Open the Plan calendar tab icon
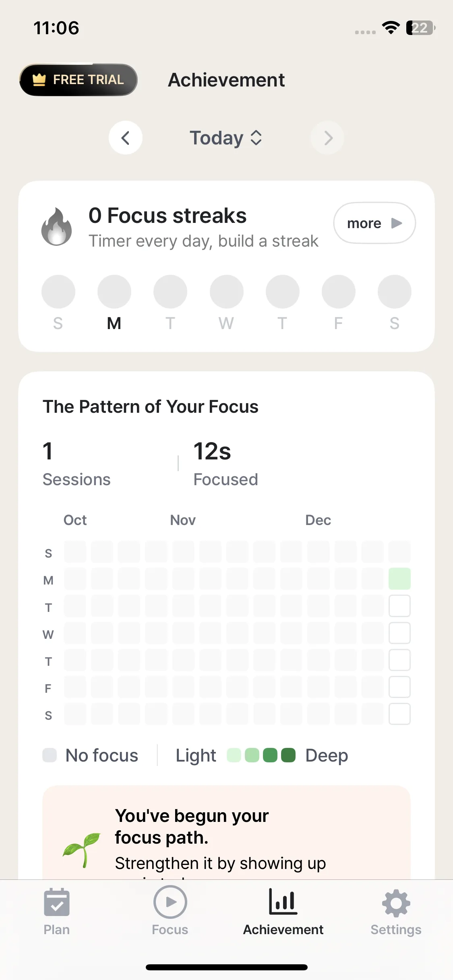The height and width of the screenshot is (980, 453). 57,902
